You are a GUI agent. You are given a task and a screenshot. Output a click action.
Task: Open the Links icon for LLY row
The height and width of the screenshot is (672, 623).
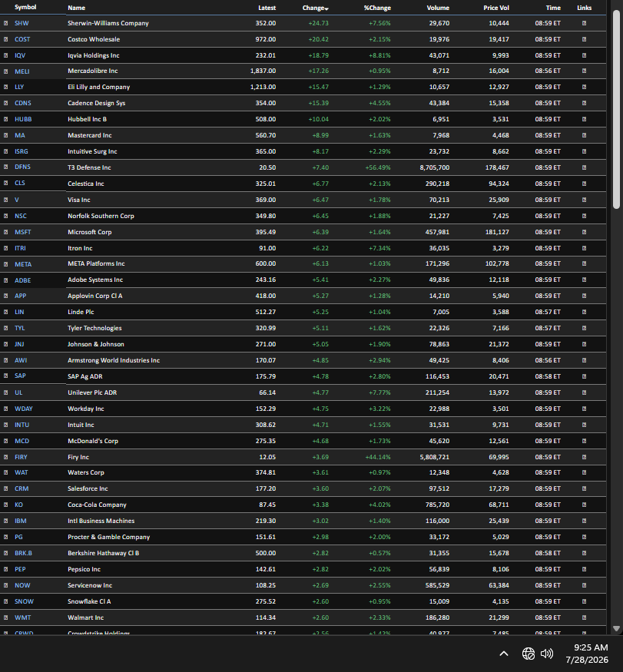(584, 87)
